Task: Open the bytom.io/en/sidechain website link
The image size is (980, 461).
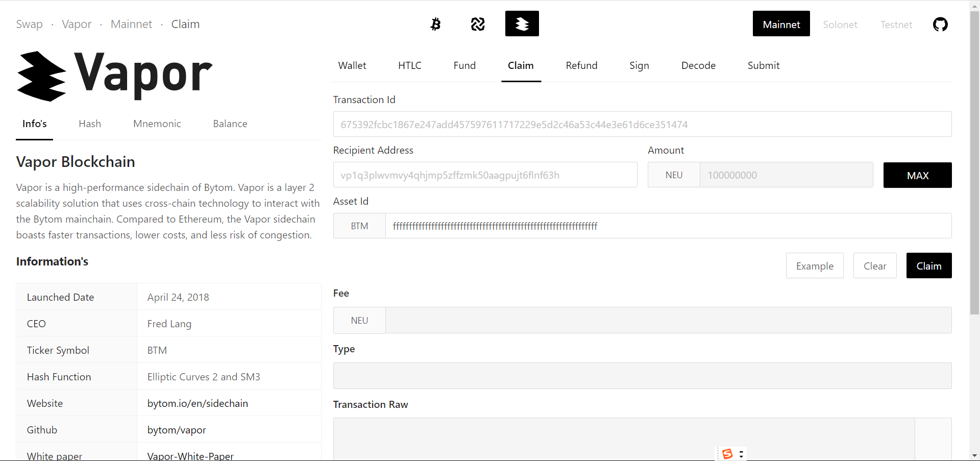Action: tap(198, 403)
